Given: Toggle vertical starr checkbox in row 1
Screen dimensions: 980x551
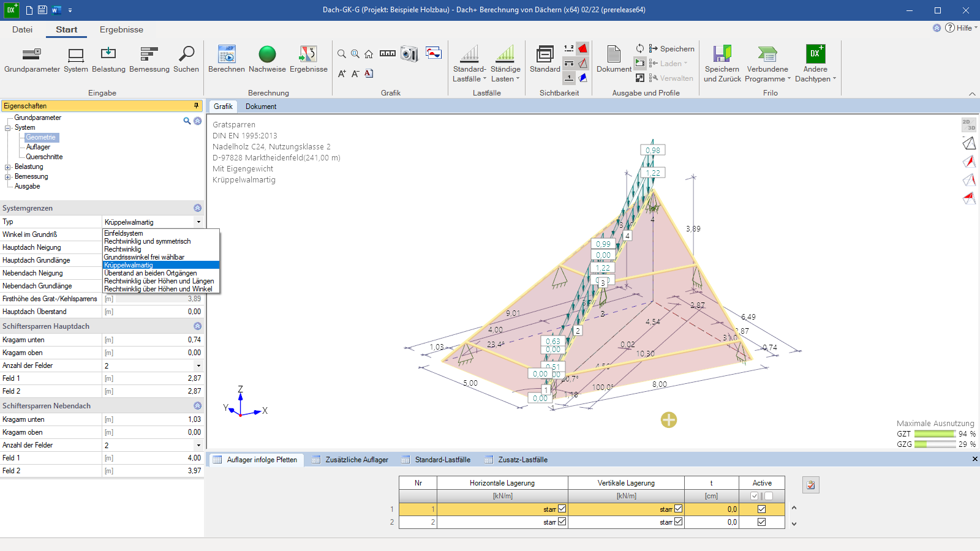Looking at the screenshot, I should pyautogui.click(x=678, y=509).
